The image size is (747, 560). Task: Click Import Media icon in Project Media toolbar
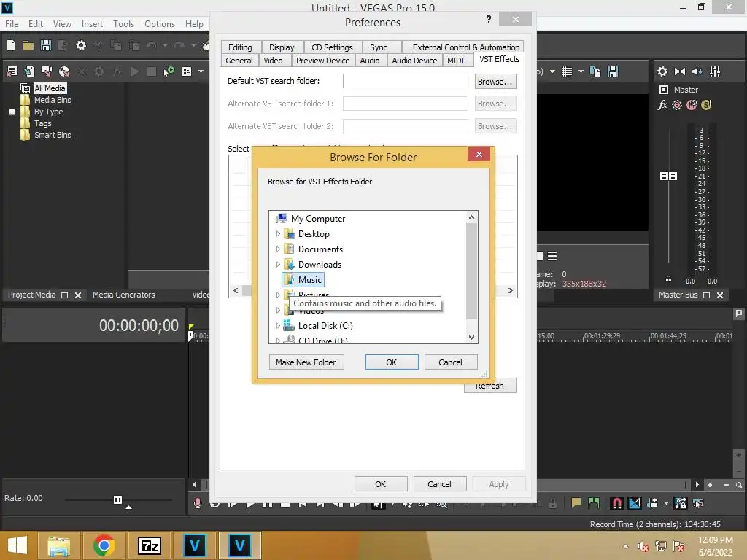29,71
